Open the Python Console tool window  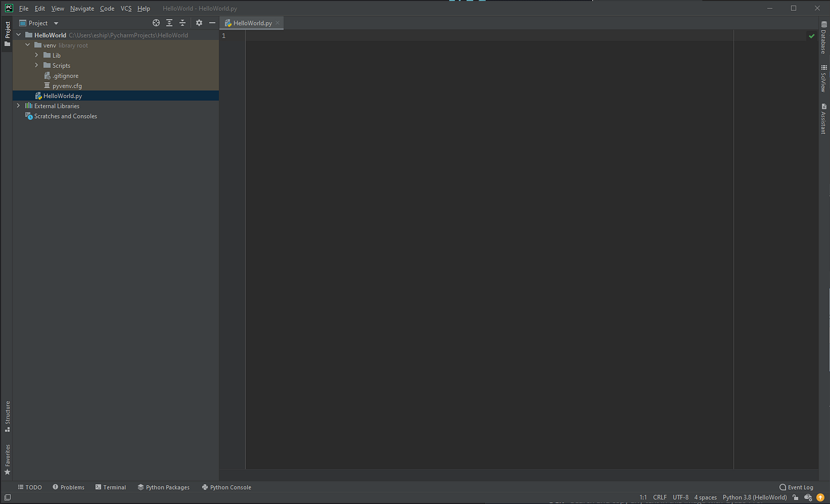[x=226, y=487]
